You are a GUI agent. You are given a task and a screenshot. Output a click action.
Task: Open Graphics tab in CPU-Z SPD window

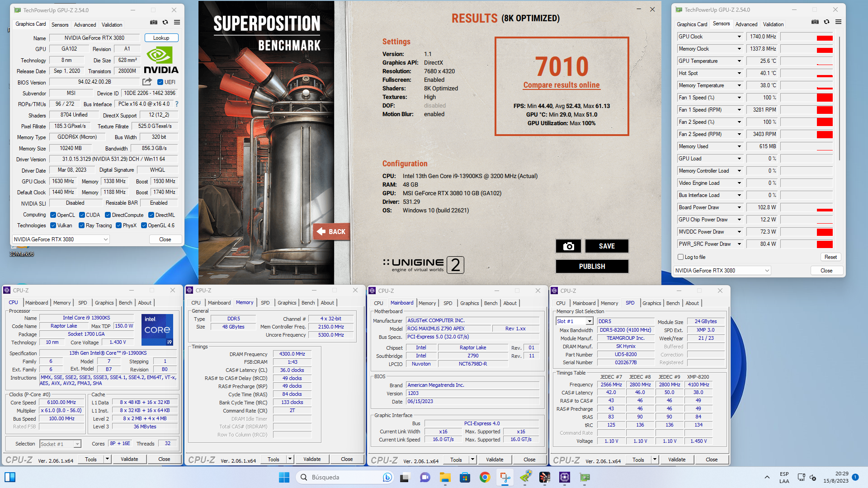pyautogui.click(x=651, y=303)
